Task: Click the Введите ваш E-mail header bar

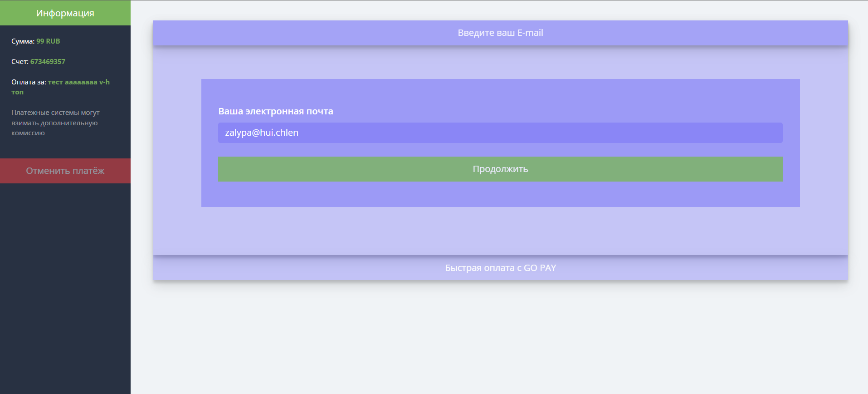Action: 500,33
